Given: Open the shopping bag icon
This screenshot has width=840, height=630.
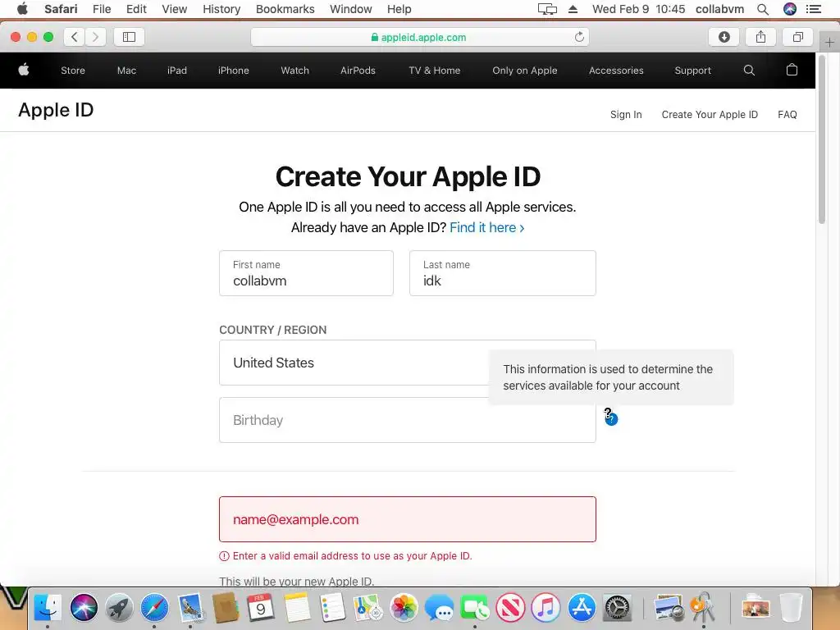Looking at the screenshot, I should click(792, 70).
